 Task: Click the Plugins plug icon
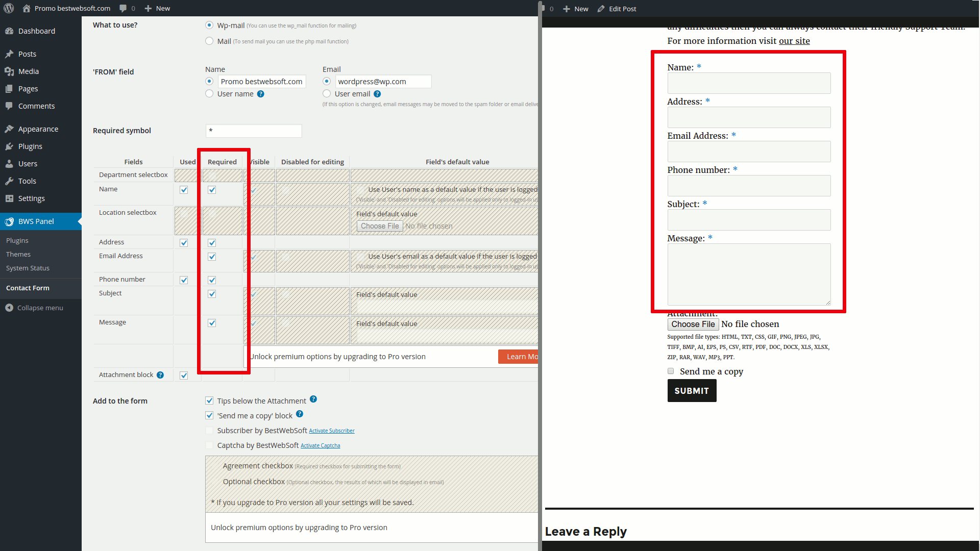click(x=9, y=146)
